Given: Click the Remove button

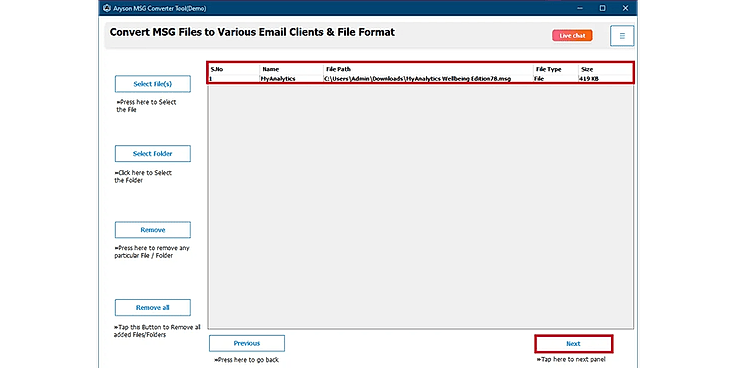Looking at the screenshot, I should (153, 230).
